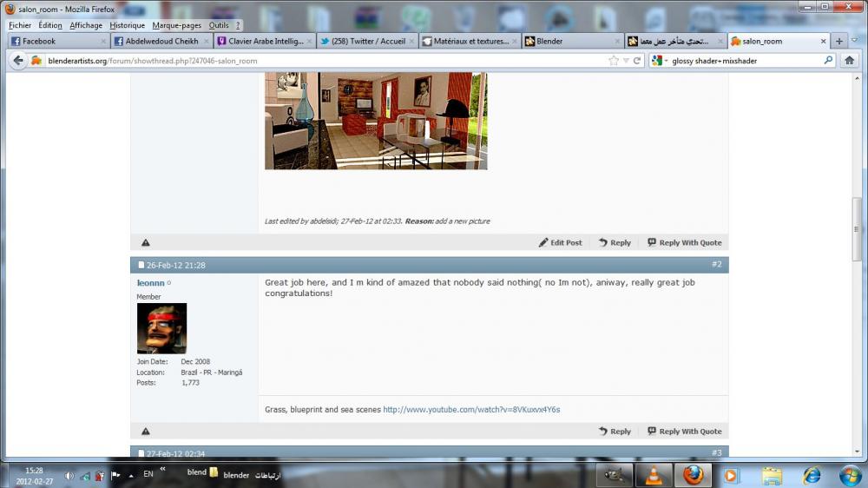Open the Historique menu
The image size is (868, 488).
127,25
